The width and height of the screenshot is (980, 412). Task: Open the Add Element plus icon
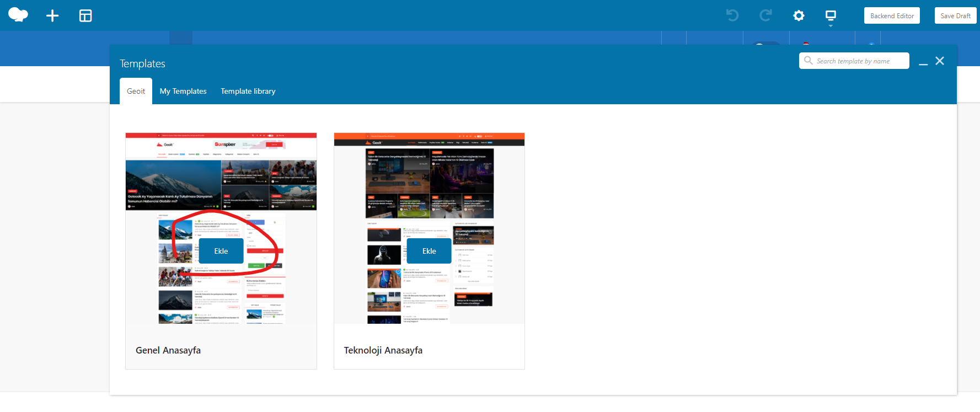[x=52, y=15]
